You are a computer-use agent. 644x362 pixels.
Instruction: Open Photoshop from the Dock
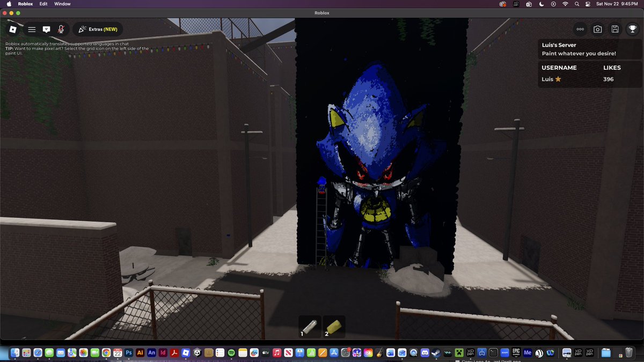click(x=129, y=353)
